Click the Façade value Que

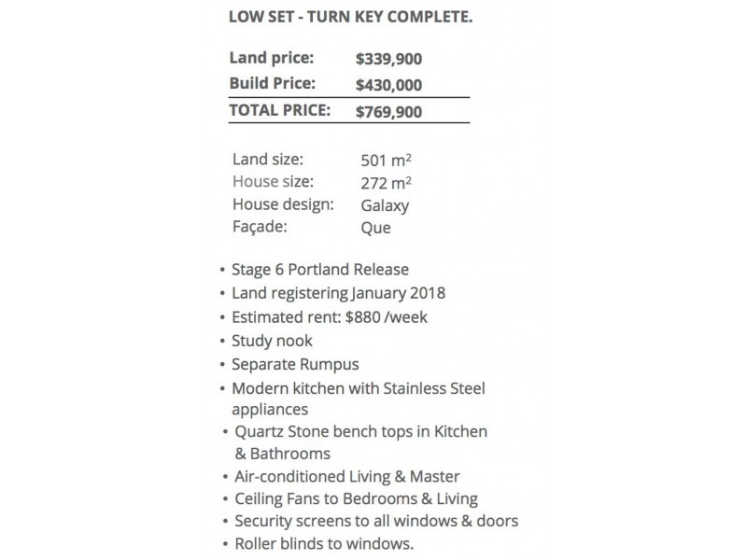(375, 228)
